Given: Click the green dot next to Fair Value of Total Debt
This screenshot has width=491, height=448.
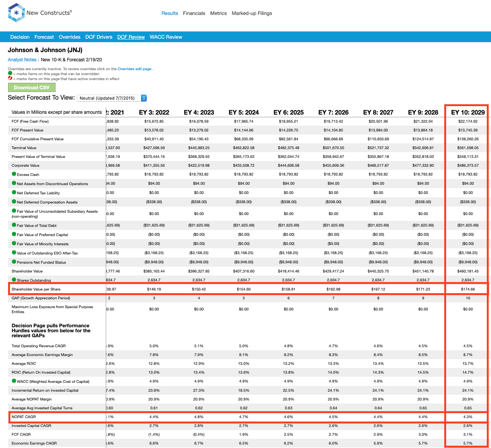Looking at the screenshot, I should point(14,225).
